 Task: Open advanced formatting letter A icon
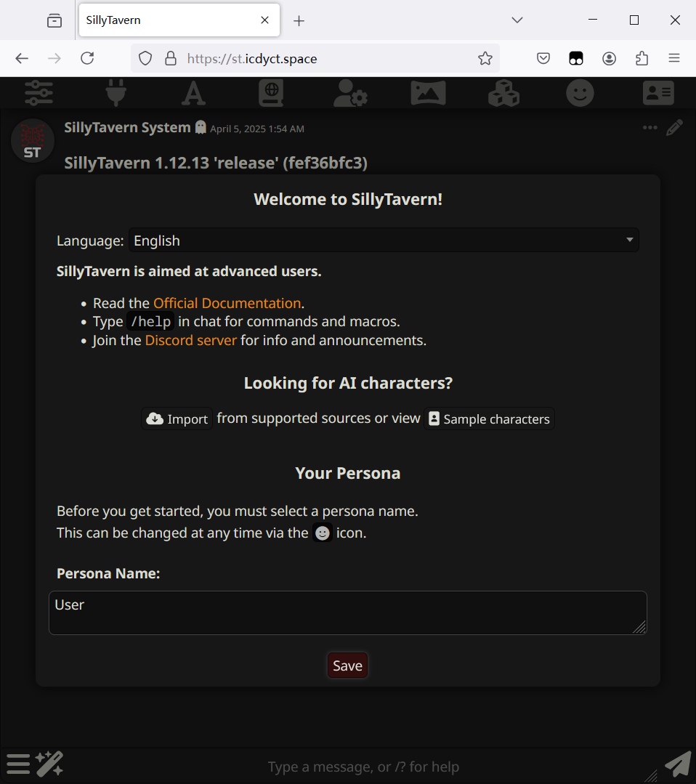click(x=193, y=93)
